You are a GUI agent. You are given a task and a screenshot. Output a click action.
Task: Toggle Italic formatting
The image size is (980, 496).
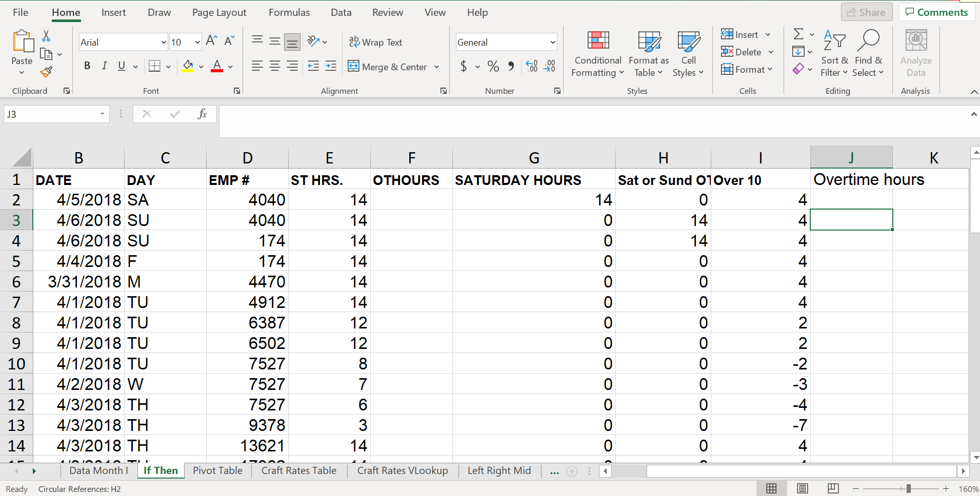[x=105, y=66]
